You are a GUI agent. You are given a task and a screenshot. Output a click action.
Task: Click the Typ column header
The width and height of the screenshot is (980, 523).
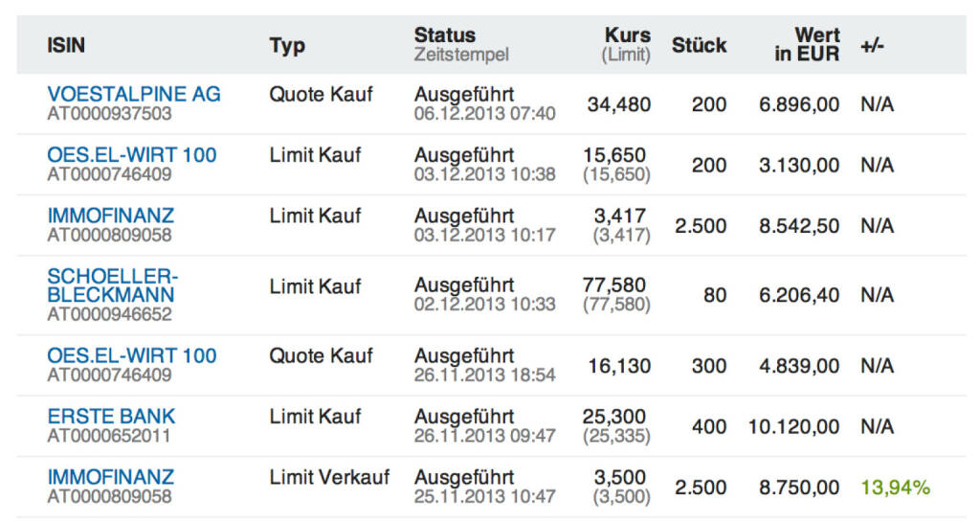[287, 45]
